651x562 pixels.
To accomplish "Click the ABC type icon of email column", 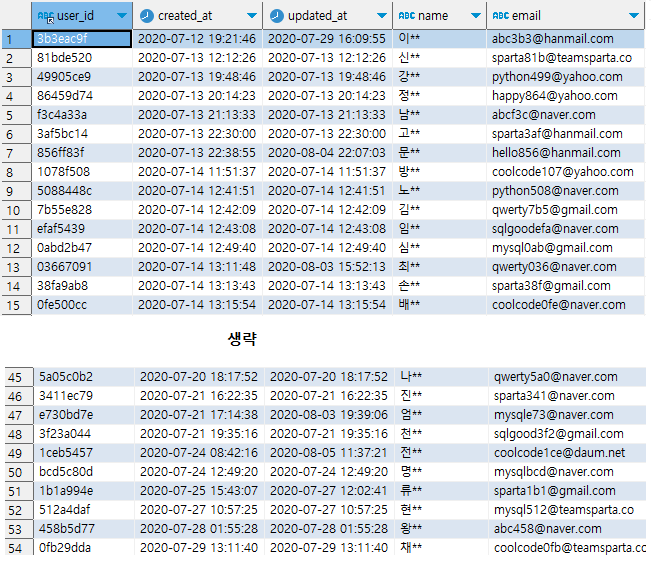I will [x=501, y=16].
